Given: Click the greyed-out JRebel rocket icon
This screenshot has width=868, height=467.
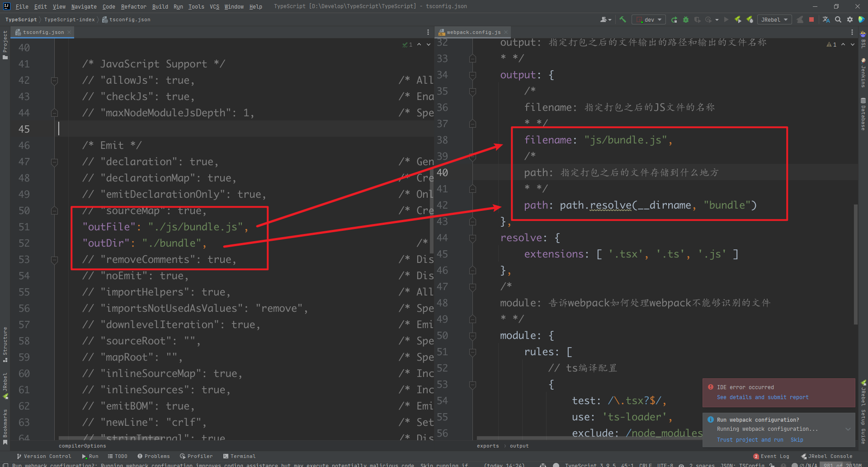Looking at the screenshot, I should [800, 19].
